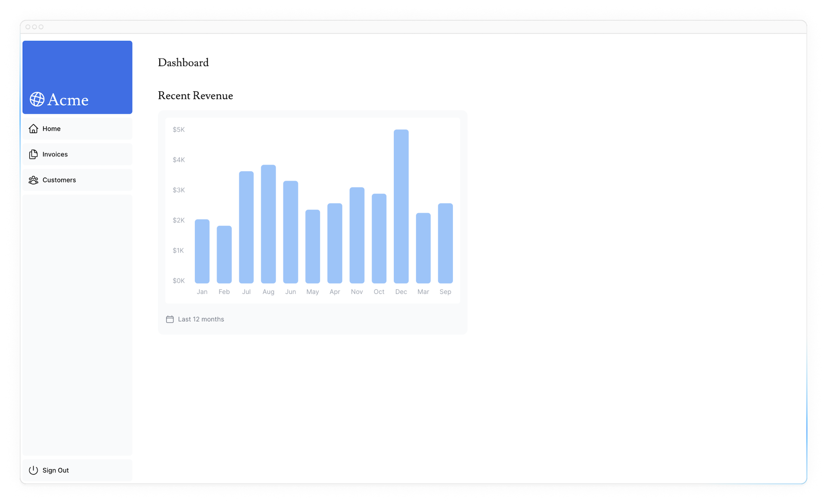The height and width of the screenshot is (504, 827).
Task: Click the Invoices documents icon
Action: [34, 155]
